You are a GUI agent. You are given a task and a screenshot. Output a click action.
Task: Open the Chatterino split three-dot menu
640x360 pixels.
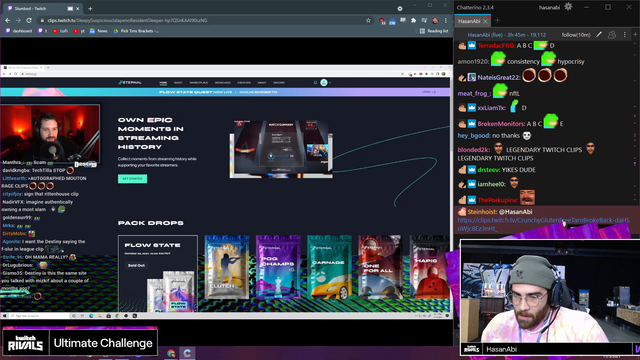pos(624,35)
